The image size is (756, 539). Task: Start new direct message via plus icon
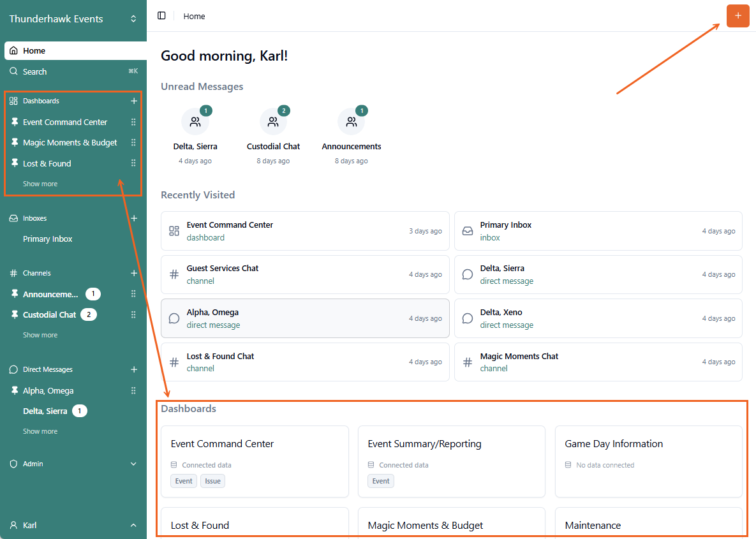[x=134, y=369]
